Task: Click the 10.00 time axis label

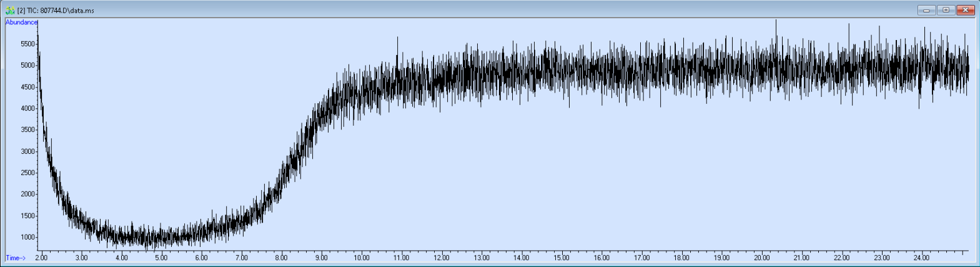Action: [361, 258]
